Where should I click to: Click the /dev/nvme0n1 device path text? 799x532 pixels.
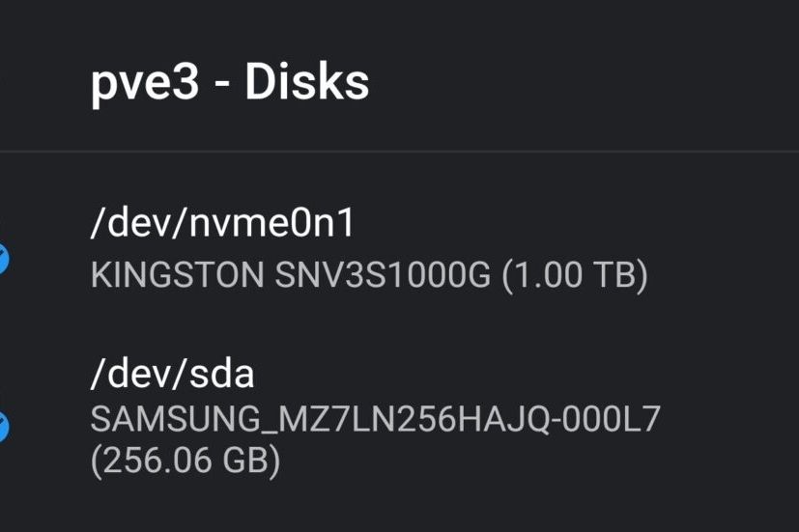click(x=222, y=223)
